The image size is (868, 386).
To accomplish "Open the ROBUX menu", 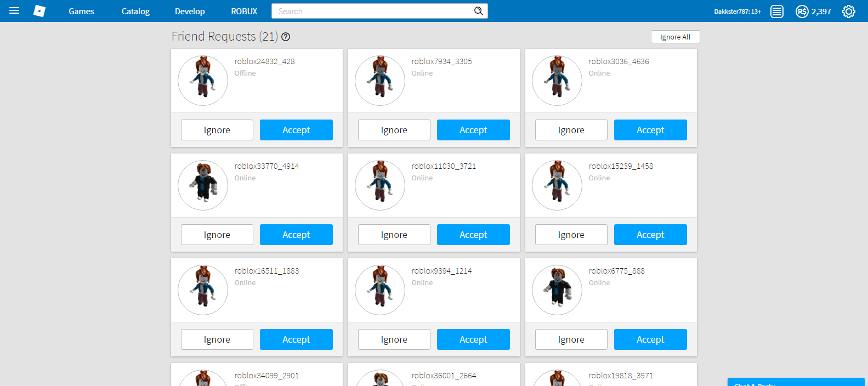I will (244, 11).
